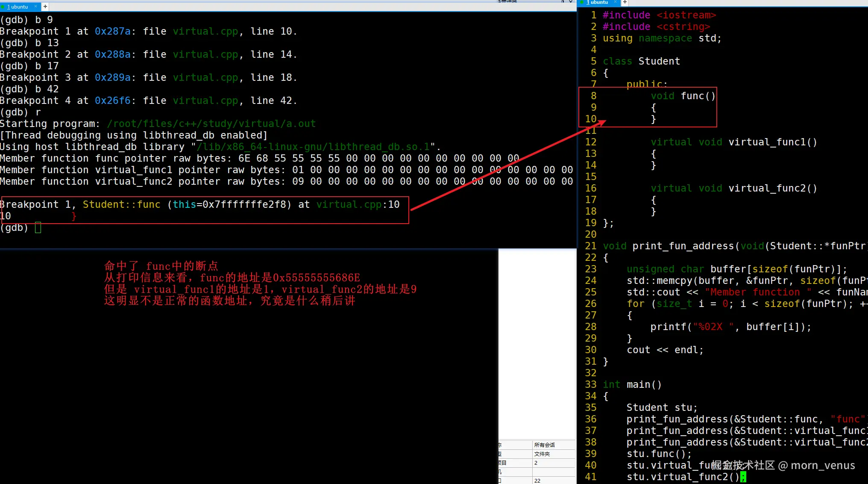Add a new tab in right editor pane

point(625,3)
